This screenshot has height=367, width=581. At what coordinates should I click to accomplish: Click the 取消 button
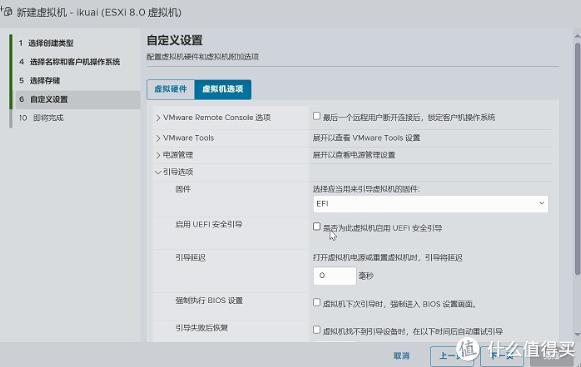pos(402,356)
